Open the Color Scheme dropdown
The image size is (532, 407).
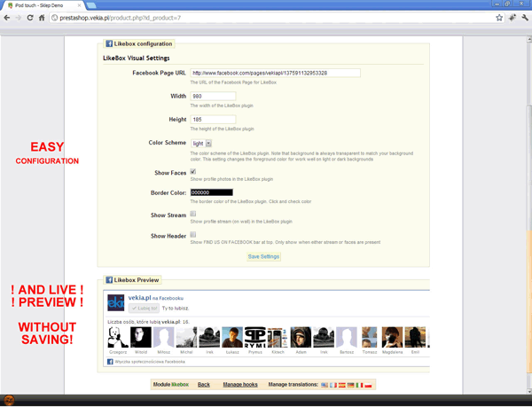click(201, 143)
